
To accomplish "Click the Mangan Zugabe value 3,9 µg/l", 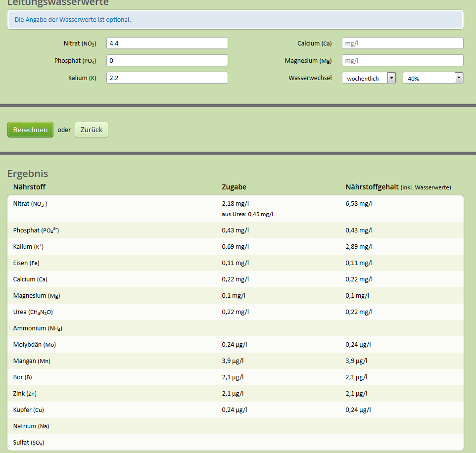I will tap(233, 361).
